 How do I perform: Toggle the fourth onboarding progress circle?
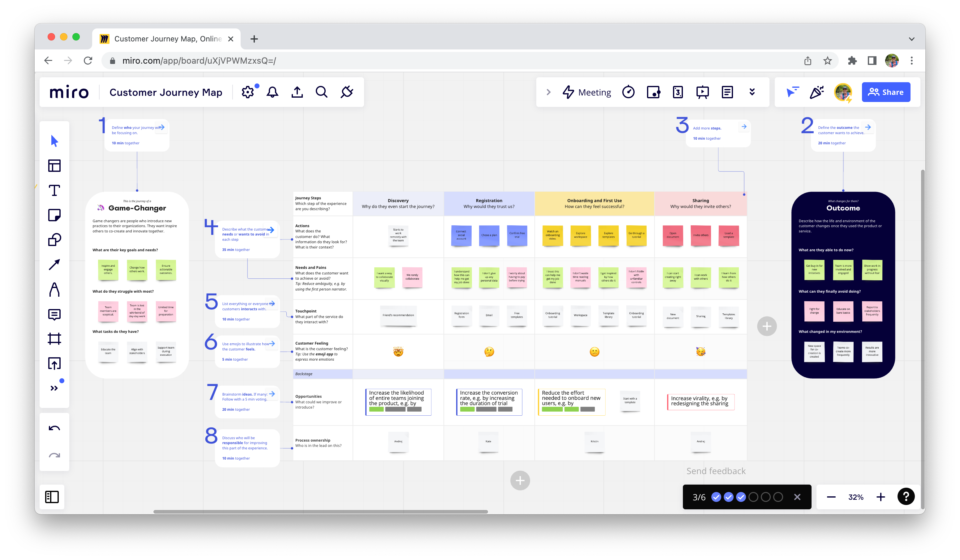(753, 497)
